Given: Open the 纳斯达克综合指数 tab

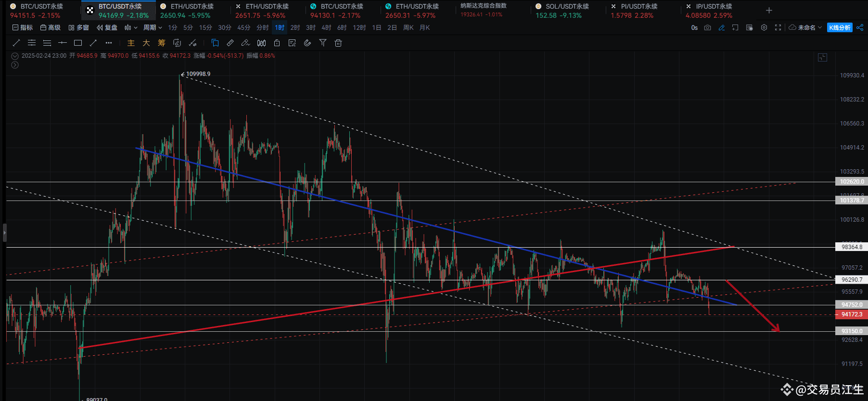Looking at the screenshot, I should [x=494, y=11].
